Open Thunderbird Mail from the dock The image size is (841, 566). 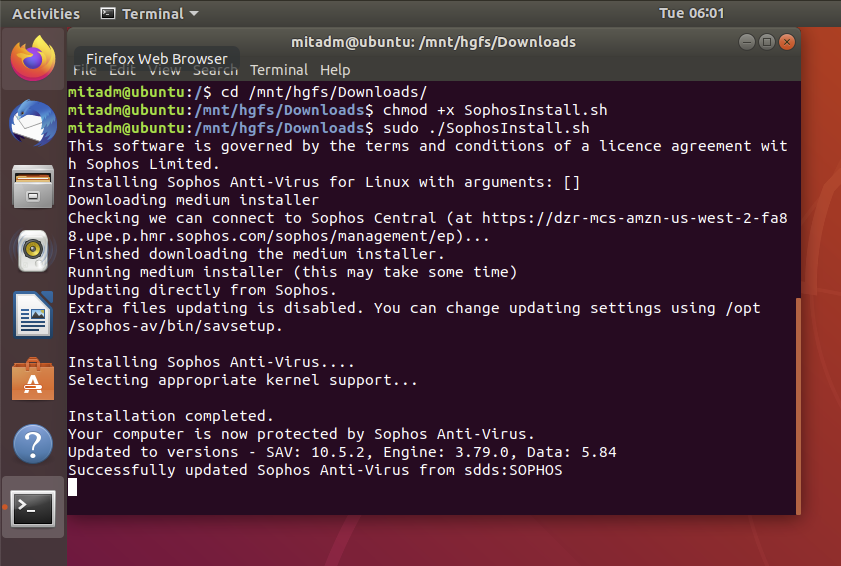click(33, 123)
